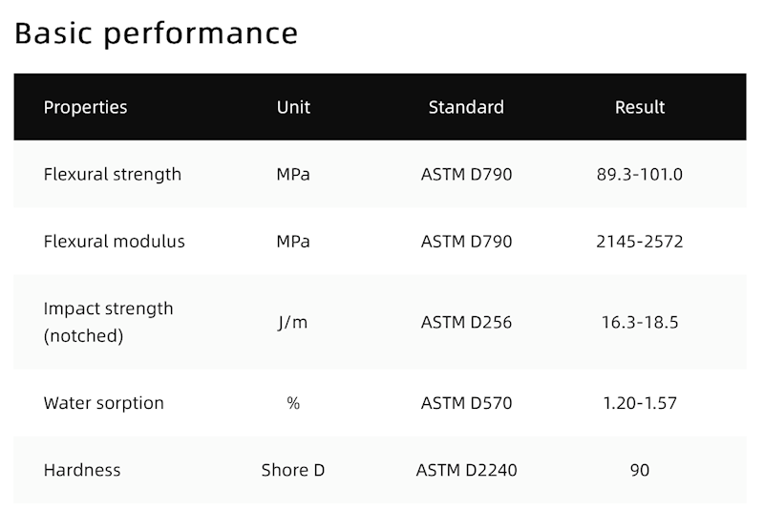This screenshot has height=532, width=764.
Task: Select the Properties column header
Action: point(85,107)
